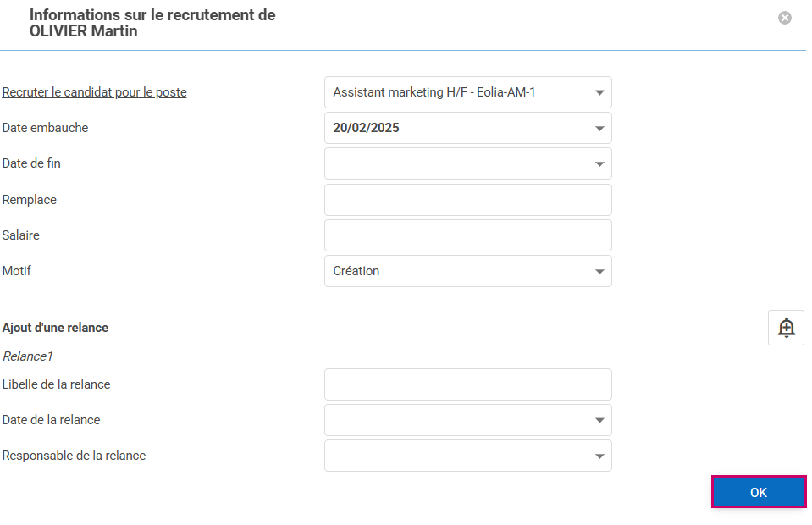Image resolution: width=812 pixels, height=525 pixels.
Task: Expand the Date de la relance arrow
Action: pyautogui.click(x=599, y=420)
